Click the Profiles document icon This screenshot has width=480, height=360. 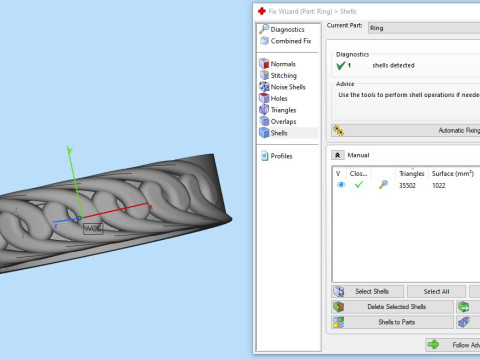[265, 156]
